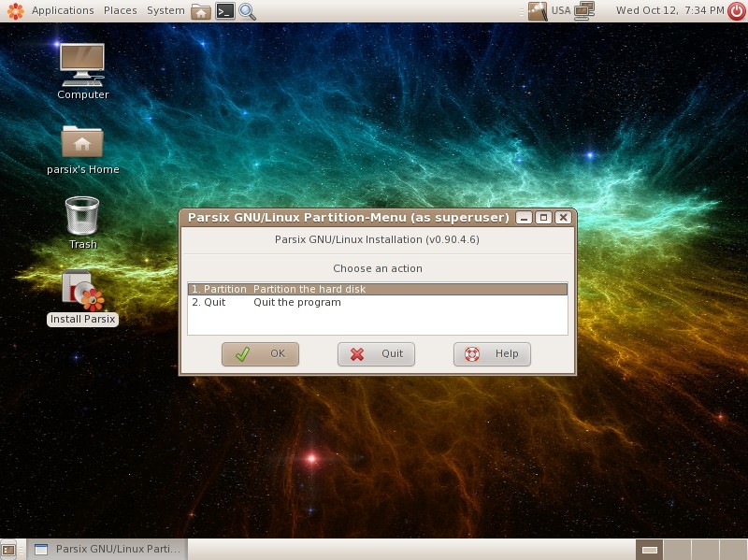This screenshot has width=748, height=560.
Task: Switch the USA keyboard layout indicator
Action: coord(561,10)
